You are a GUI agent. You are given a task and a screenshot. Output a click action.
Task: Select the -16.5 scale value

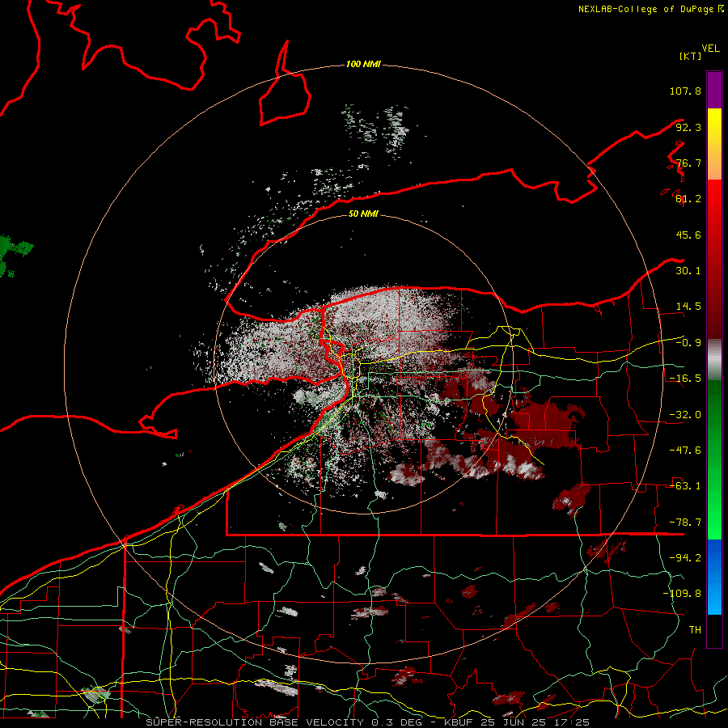(685, 379)
